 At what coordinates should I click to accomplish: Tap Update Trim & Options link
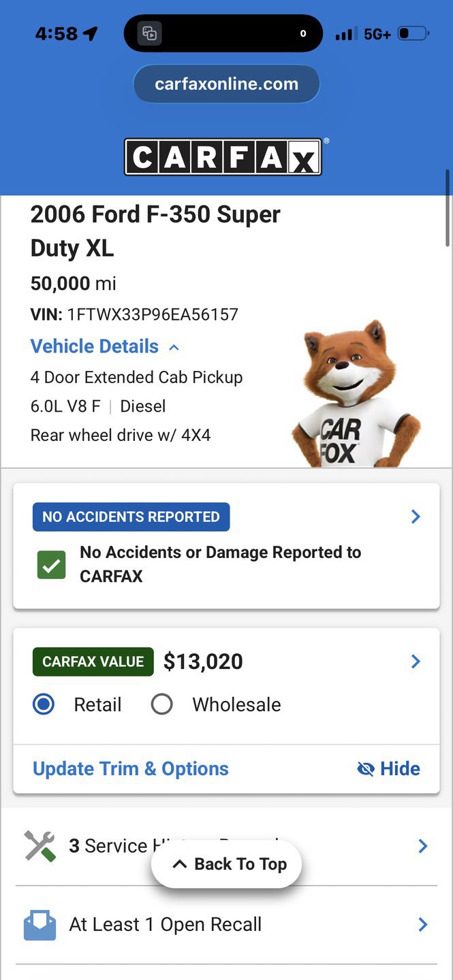point(131,769)
